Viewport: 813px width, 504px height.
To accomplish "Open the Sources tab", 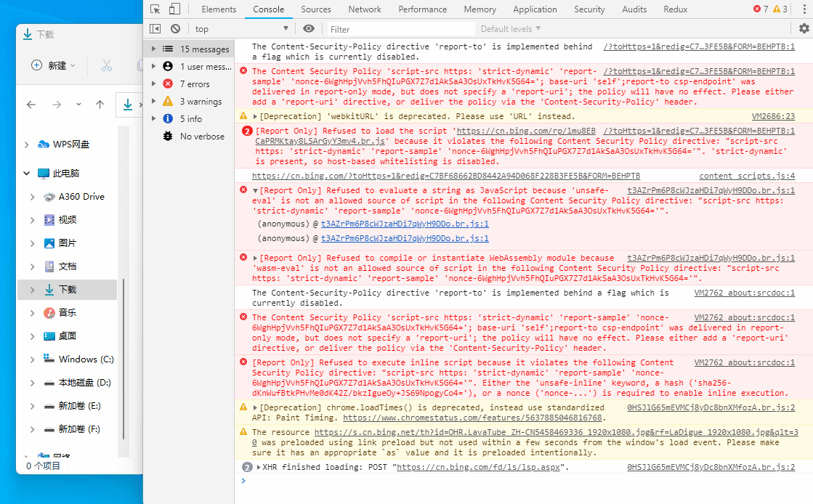I will tap(316, 9).
